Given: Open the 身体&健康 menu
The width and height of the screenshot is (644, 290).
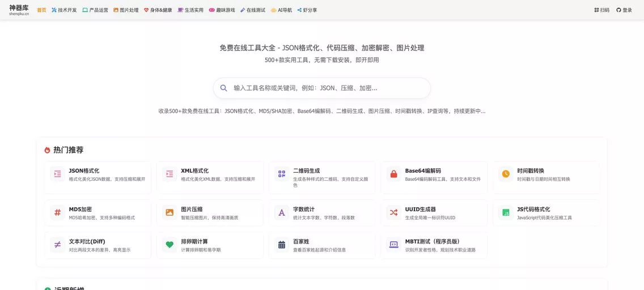Looking at the screenshot, I should tap(158, 10).
